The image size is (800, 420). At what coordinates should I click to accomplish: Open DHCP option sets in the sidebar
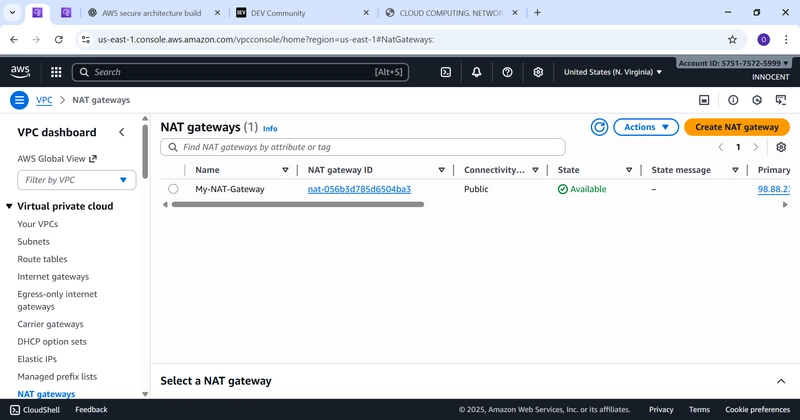(52, 341)
